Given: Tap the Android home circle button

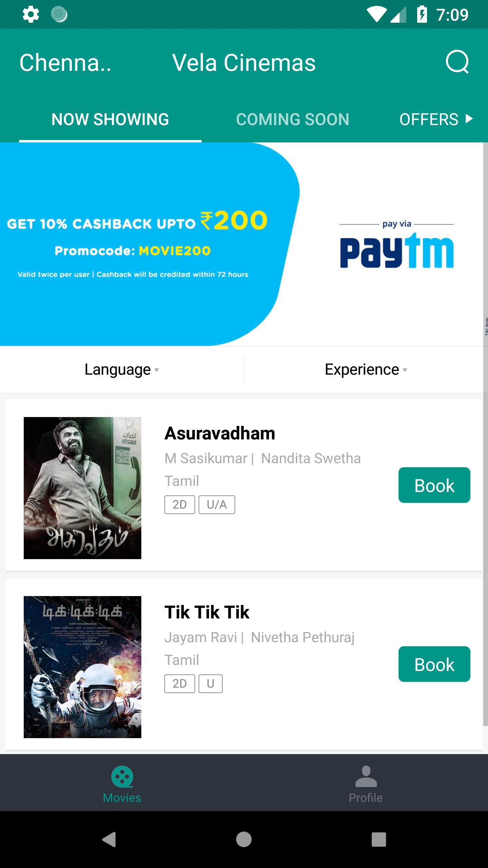Looking at the screenshot, I should (x=244, y=840).
